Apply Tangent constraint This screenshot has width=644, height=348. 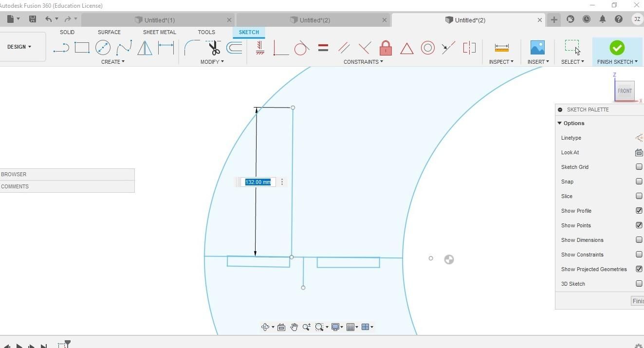tap(301, 48)
